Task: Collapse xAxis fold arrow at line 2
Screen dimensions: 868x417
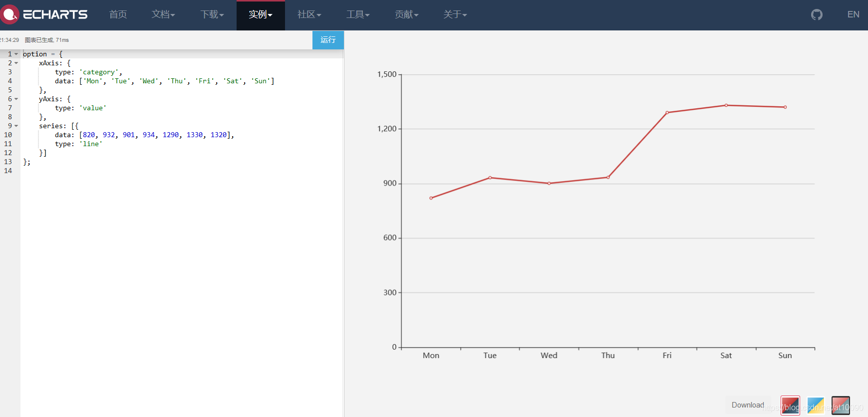Action: 16,63
